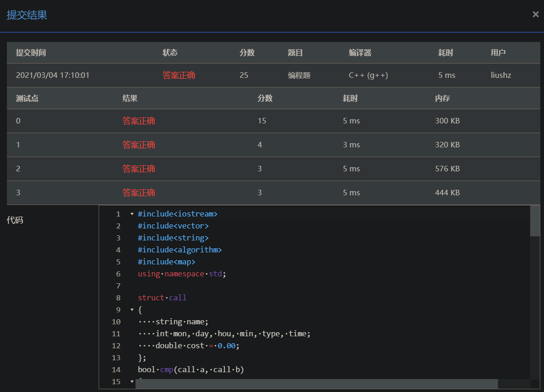Select the 答案正确 result for test point 1
Screen dimensions: 544x392
click(139, 145)
